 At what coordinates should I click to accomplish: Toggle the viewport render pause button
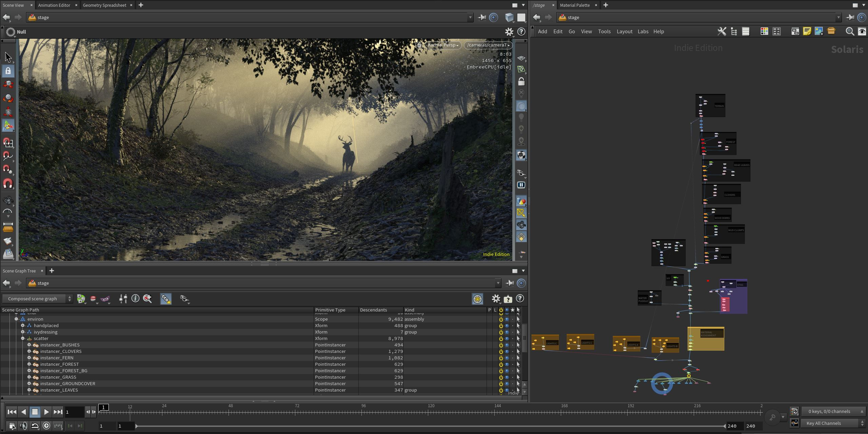point(521,185)
